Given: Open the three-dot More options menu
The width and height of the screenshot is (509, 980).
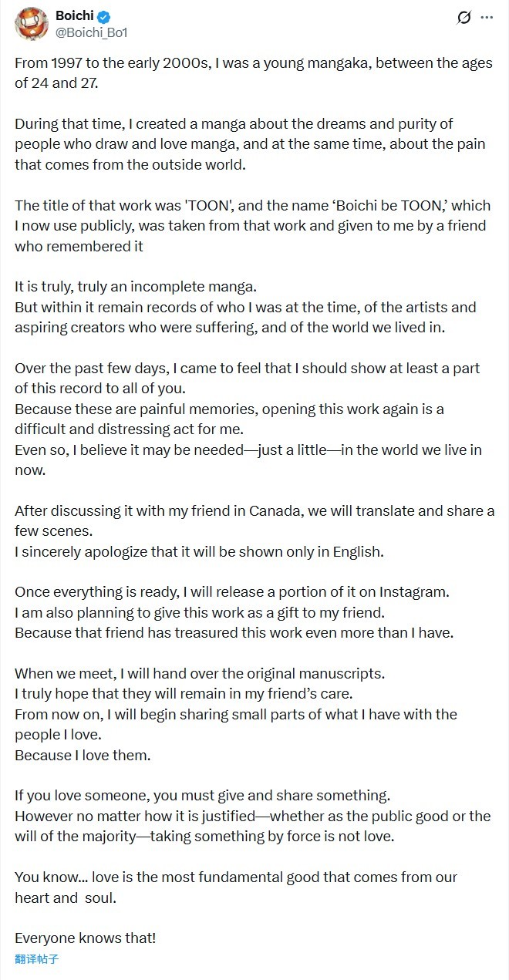Looking at the screenshot, I should pyautogui.click(x=487, y=17).
